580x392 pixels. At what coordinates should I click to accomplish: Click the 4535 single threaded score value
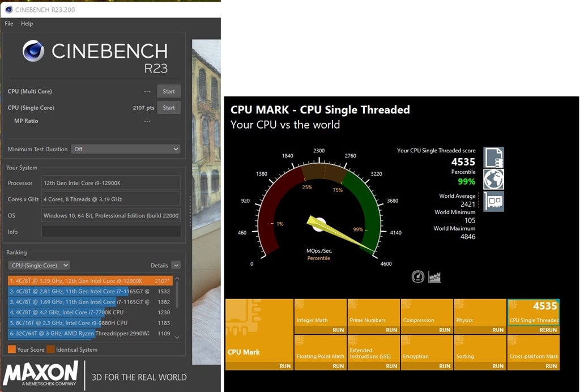coord(463,161)
